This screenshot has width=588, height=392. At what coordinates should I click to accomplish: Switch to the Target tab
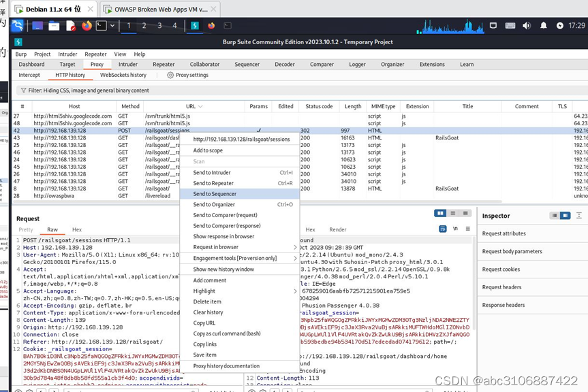(x=67, y=65)
